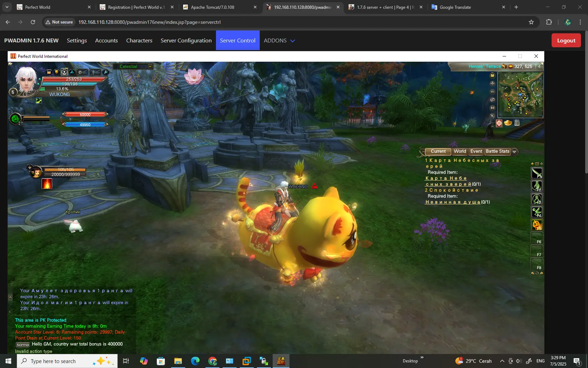Click on the minimap view
This screenshot has height=368, width=588.
pyautogui.click(x=520, y=94)
